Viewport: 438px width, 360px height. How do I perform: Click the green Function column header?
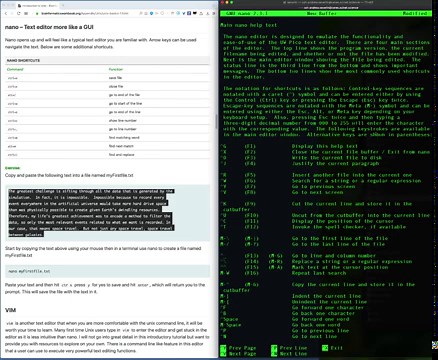(x=116, y=69)
